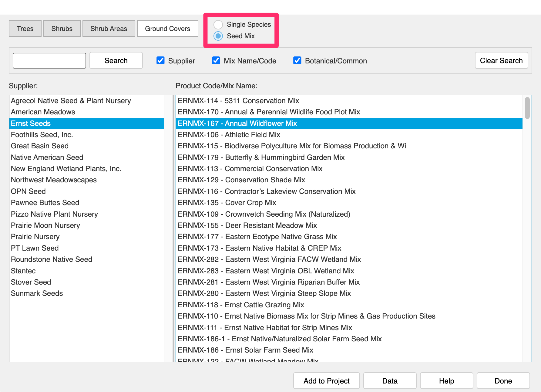Viewport: 541px width, 392px height.
Task: Pick ERNMX-155 Deer Resistant Meadow Mix
Action: click(x=247, y=225)
